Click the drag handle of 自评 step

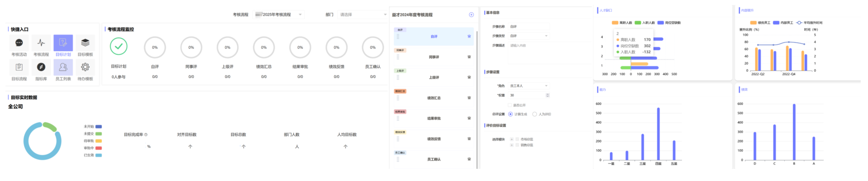[x=398, y=37]
